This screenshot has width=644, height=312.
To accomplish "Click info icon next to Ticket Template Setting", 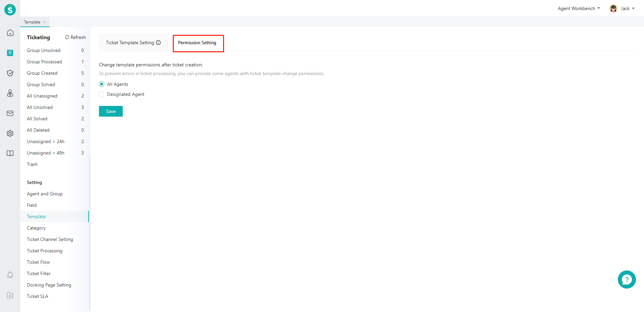I will (x=158, y=43).
